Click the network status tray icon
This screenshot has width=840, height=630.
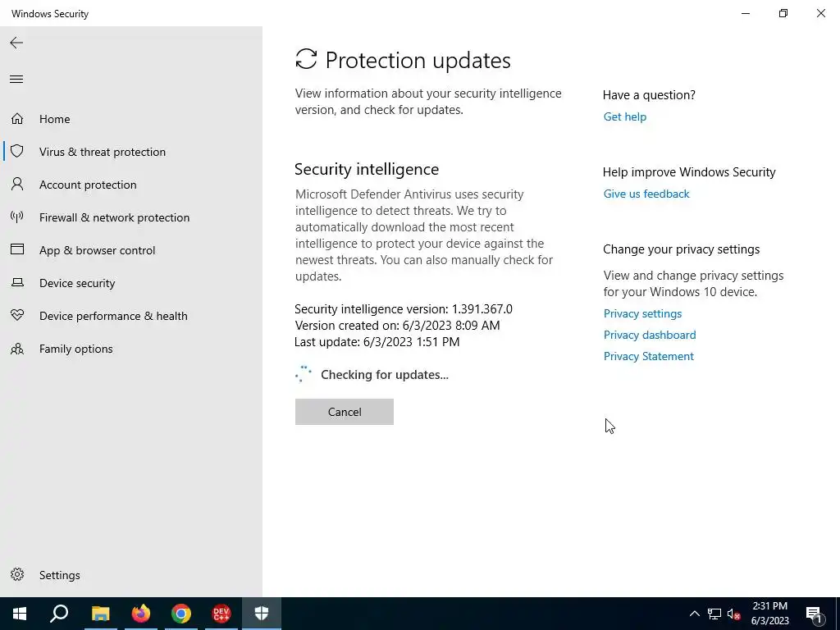[x=714, y=614]
